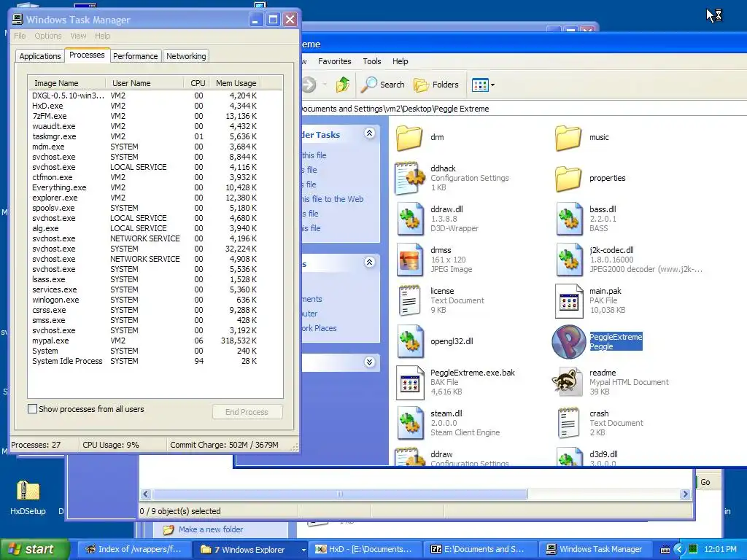Open Explorer Favorites menu
The width and height of the screenshot is (747, 560).
pos(334,61)
